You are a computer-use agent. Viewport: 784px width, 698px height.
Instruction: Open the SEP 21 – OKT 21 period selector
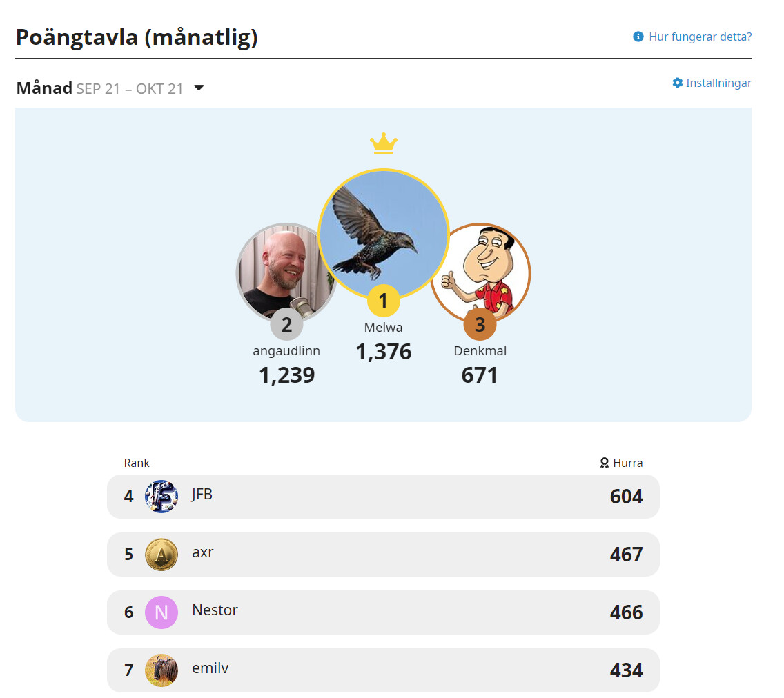point(130,89)
